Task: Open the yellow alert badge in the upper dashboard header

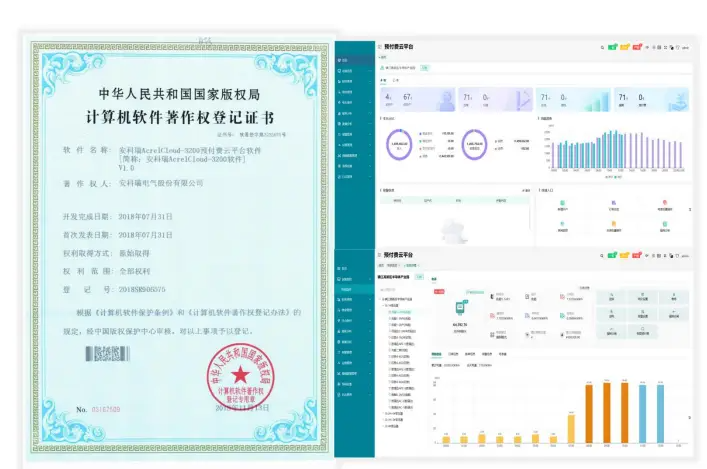Action: [x=624, y=47]
